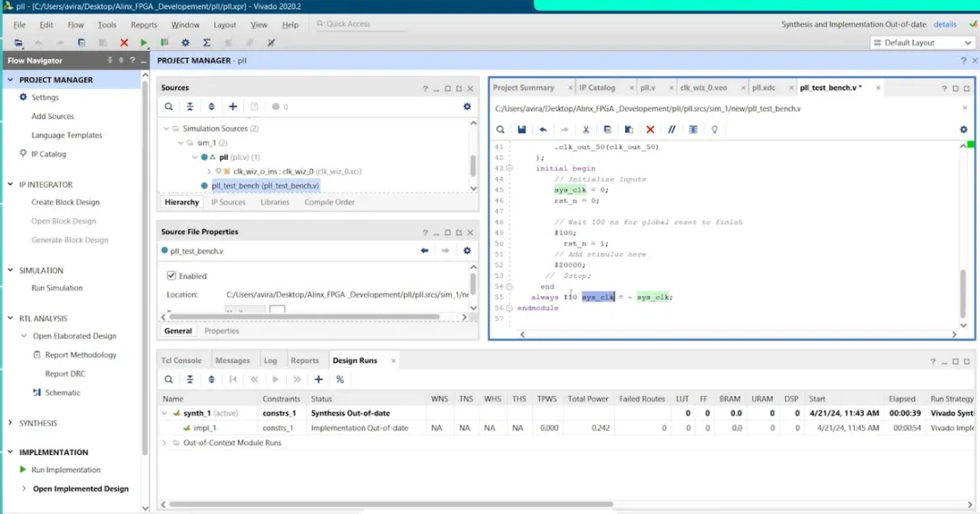Open the Reports menu in the menu bar
980x514 pixels.
(x=143, y=25)
